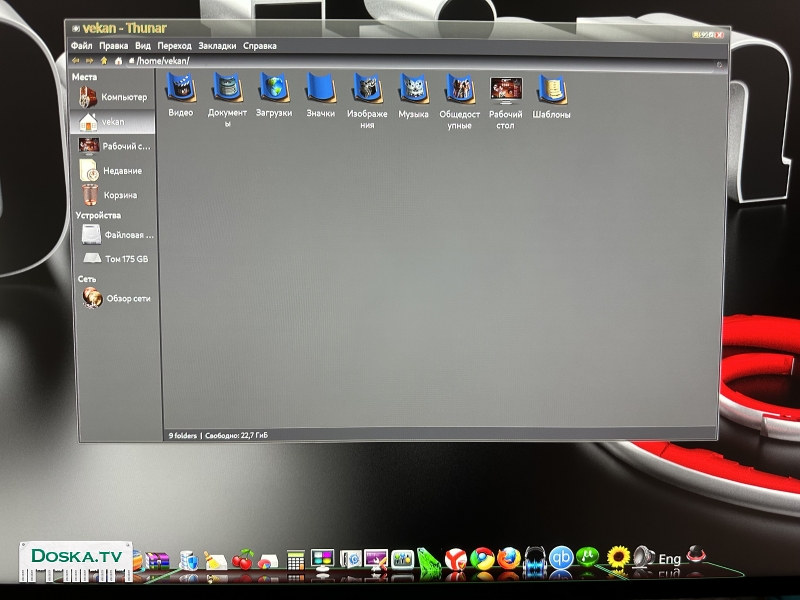Open Корзина trash in the sidebar

113,195
